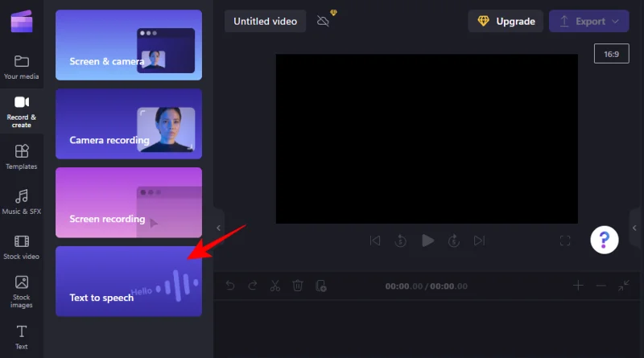Open the Text tab in sidebar
The height and width of the screenshot is (358, 644).
(22, 337)
